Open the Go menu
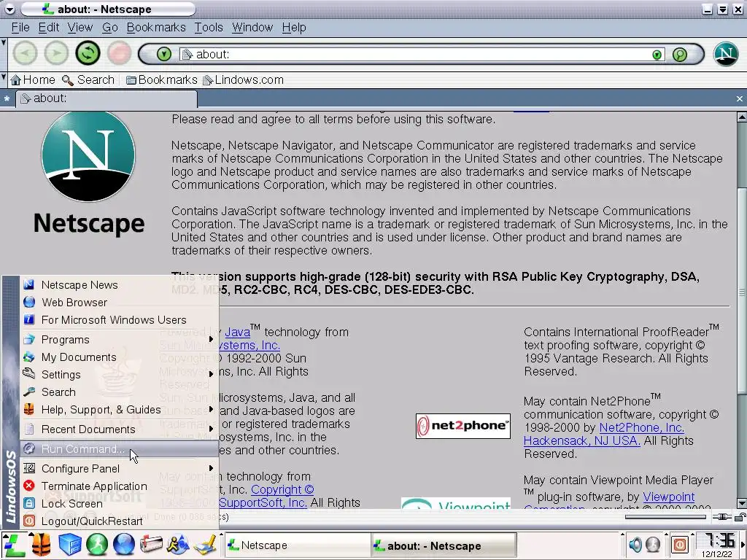Viewport: 747px width, 560px height. 110,28
